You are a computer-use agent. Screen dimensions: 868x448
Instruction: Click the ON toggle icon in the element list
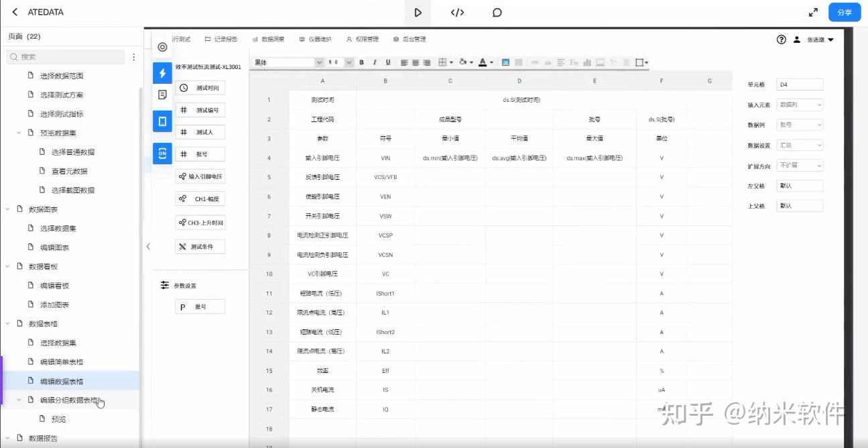tap(162, 154)
